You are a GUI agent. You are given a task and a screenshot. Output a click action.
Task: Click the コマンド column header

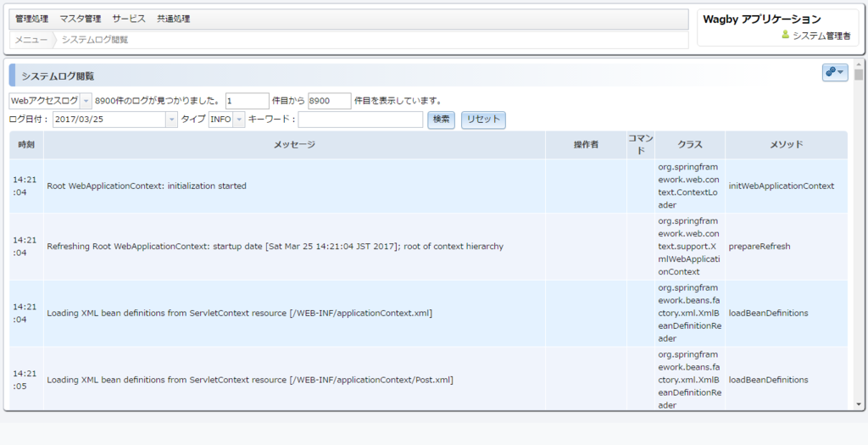click(641, 145)
